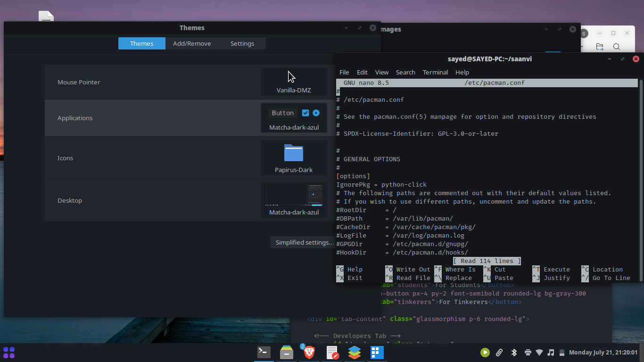Click the search magnifier in the white window

point(616,47)
